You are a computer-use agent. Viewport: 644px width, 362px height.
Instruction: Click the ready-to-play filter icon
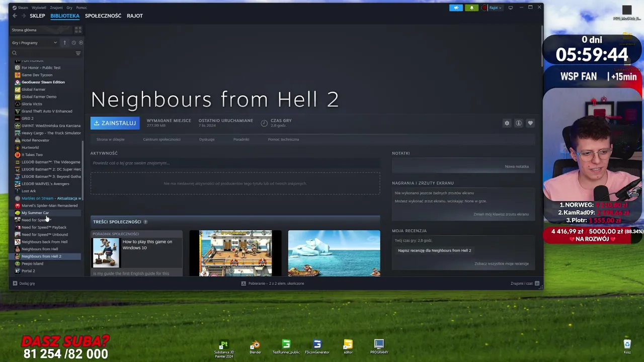click(81, 43)
